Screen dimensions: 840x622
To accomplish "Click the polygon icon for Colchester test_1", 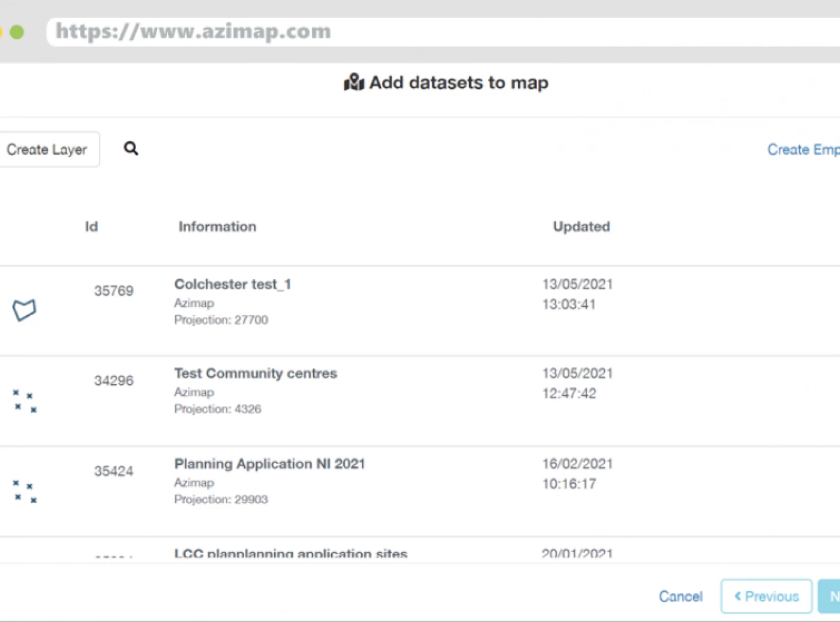I will [25, 310].
